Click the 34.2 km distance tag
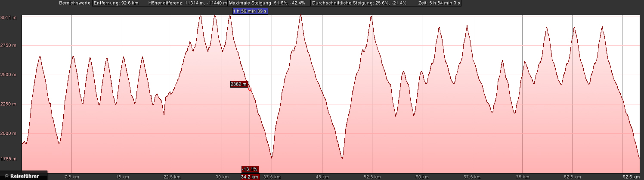This screenshot has height=180, width=644. 250,177
